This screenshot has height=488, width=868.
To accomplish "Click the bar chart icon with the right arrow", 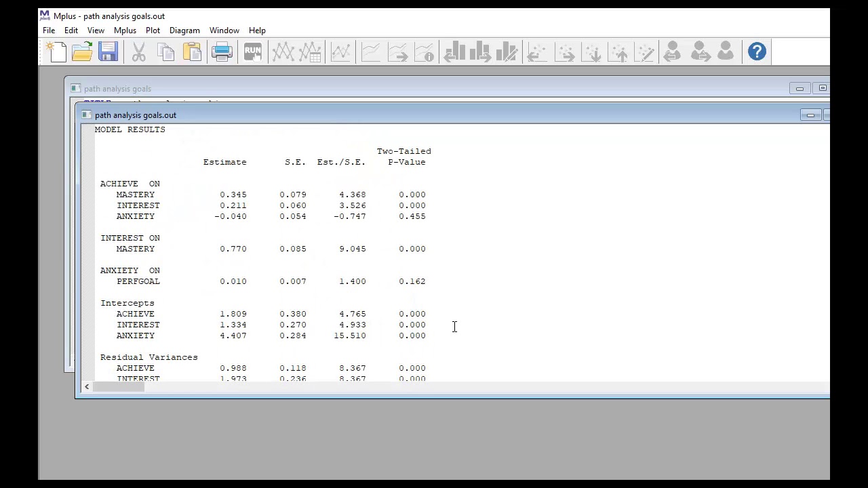I will (x=480, y=52).
